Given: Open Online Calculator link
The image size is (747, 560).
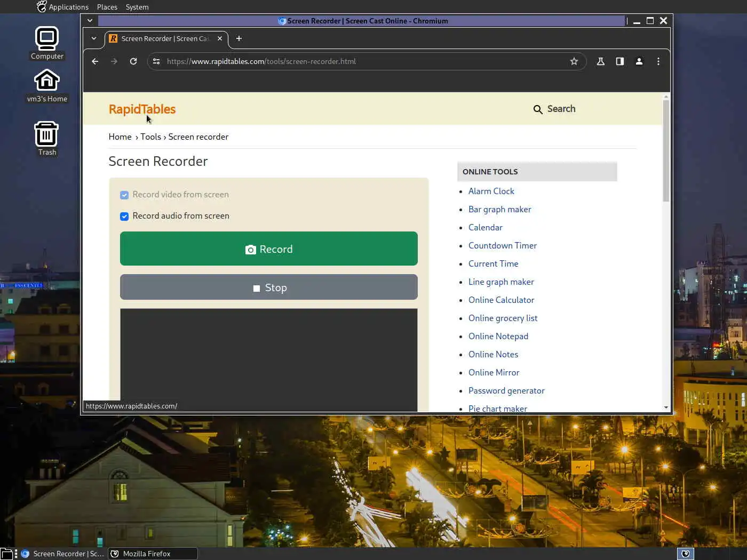Looking at the screenshot, I should [x=502, y=300].
